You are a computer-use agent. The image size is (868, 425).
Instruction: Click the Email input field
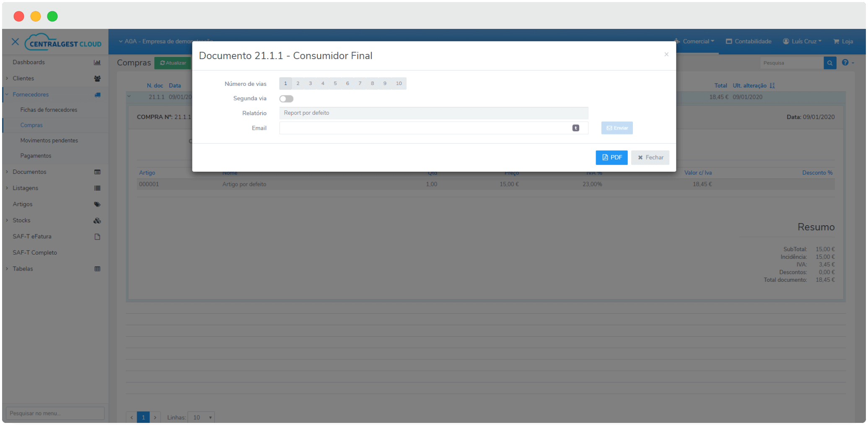(434, 128)
